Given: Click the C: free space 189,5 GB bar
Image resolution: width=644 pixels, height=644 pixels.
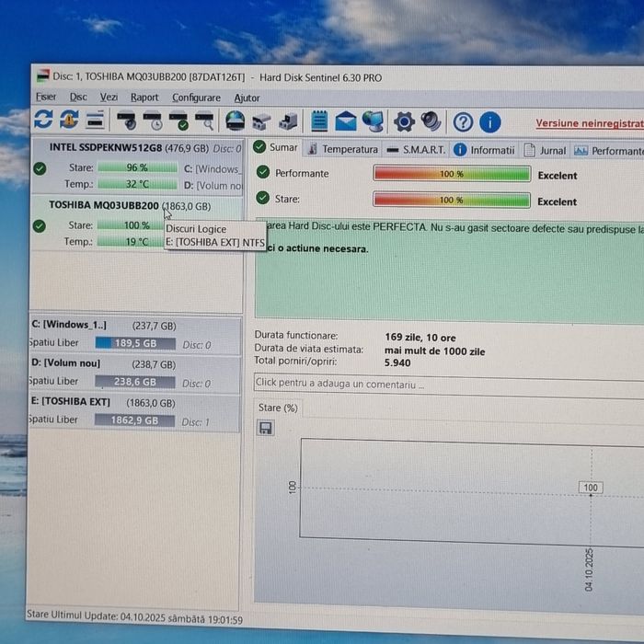Looking at the screenshot, I should tap(135, 343).
